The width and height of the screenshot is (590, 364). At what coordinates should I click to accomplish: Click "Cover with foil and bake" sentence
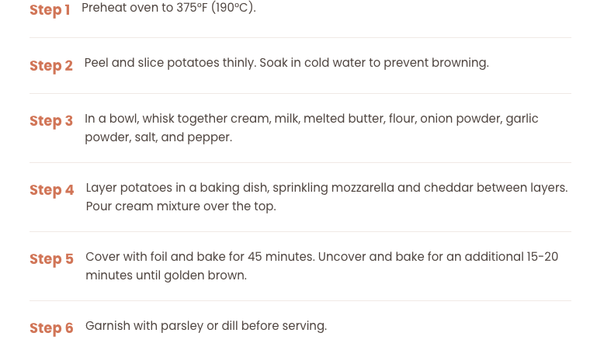click(x=195, y=257)
